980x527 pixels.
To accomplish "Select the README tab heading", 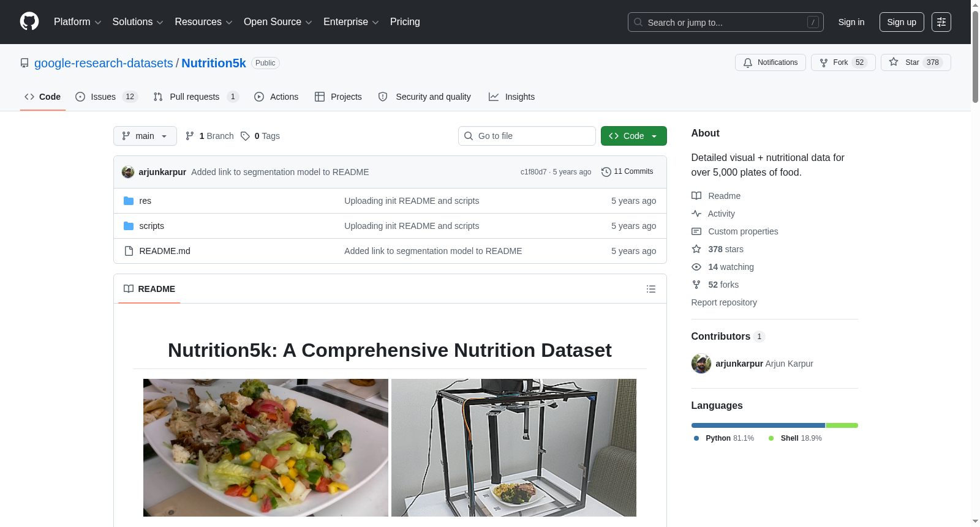I will tap(149, 289).
